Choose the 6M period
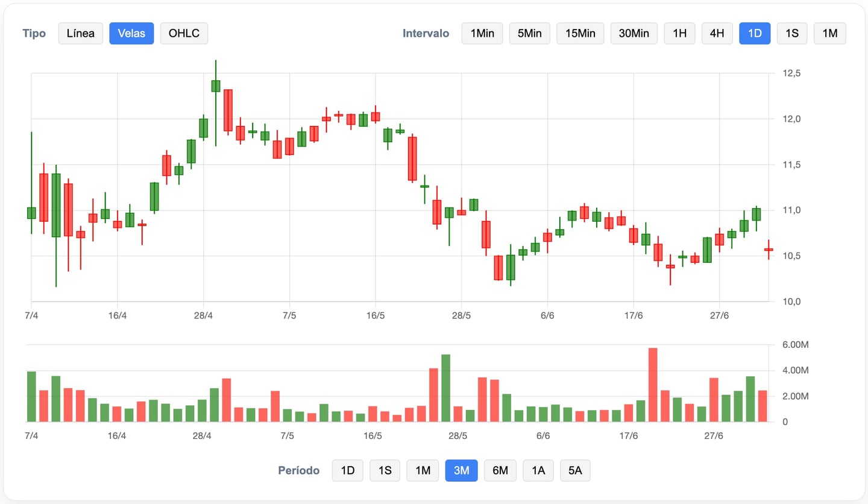The width and height of the screenshot is (868, 504). (500, 470)
